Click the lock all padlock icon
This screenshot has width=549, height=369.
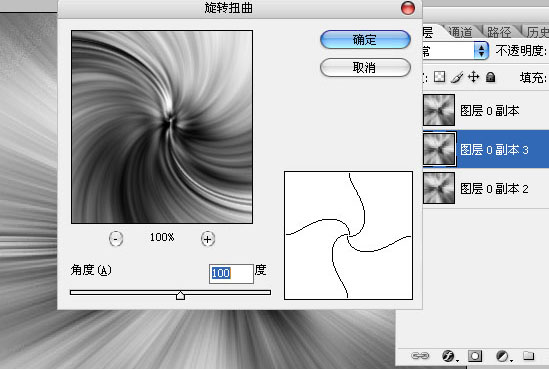(x=491, y=77)
